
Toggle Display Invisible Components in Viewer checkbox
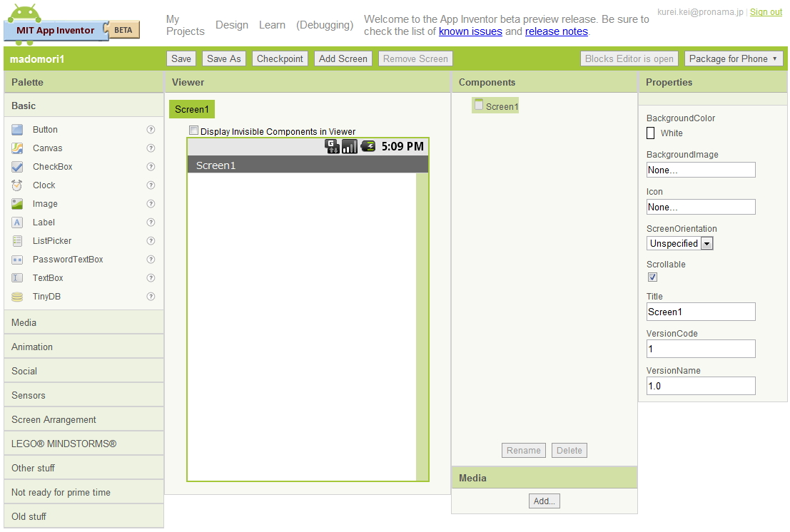[x=193, y=131]
